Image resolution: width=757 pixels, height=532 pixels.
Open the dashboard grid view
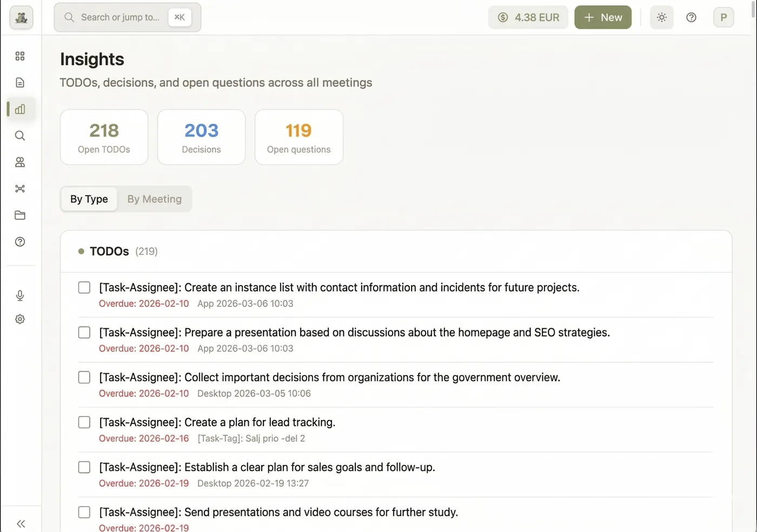[20, 56]
